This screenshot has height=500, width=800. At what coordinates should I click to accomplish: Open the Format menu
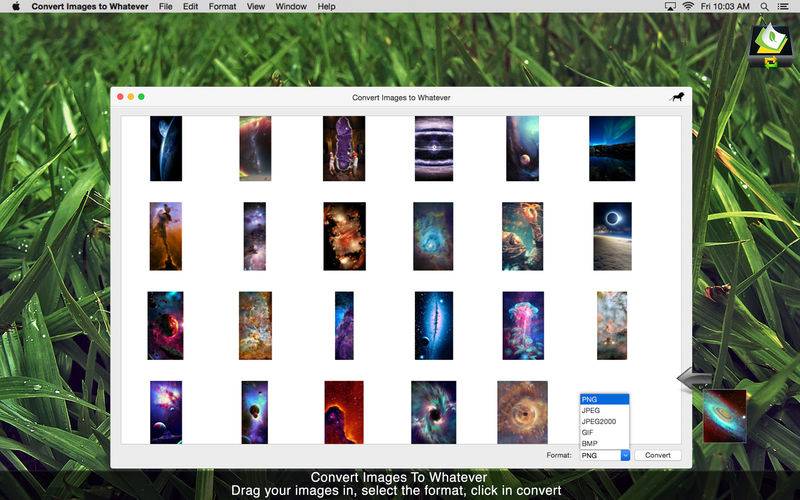tap(222, 7)
